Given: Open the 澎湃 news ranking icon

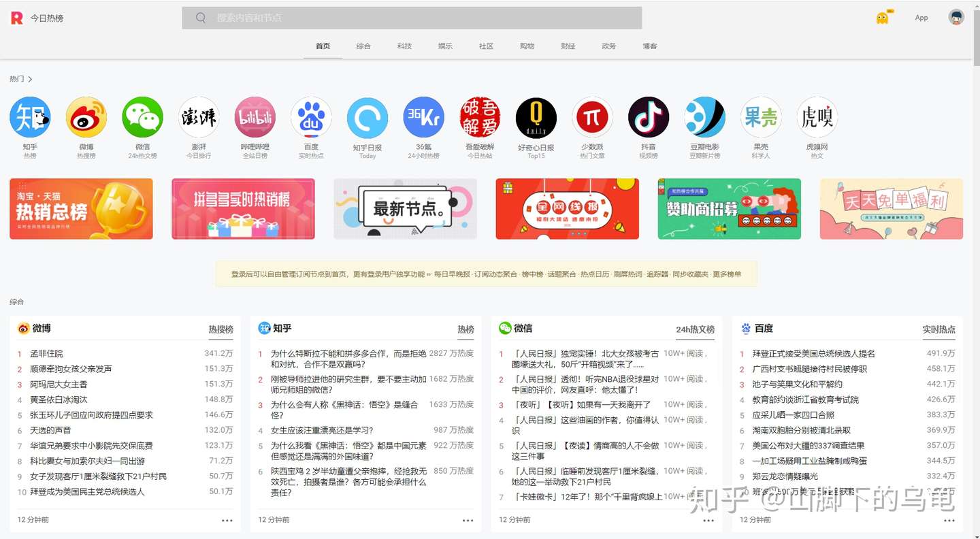Looking at the screenshot, I should 199,117.
